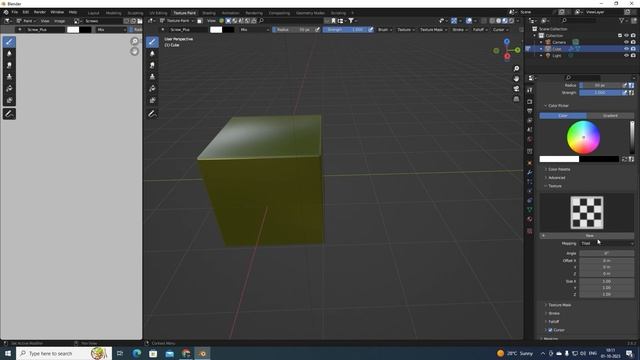The image size is (640, 360).
Task: Click the red X axis on the navigation gizmo
Action: [x=507, y=56]
